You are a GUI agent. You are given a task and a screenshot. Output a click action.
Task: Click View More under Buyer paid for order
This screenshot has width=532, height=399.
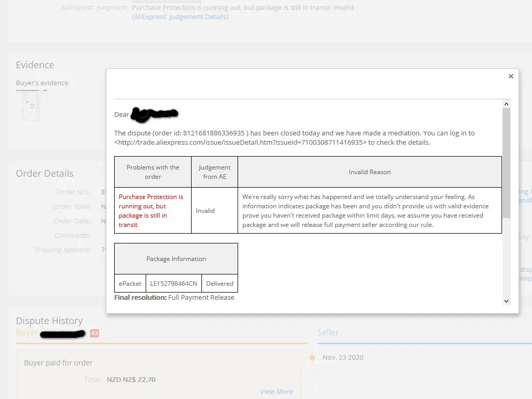[276, 392]
